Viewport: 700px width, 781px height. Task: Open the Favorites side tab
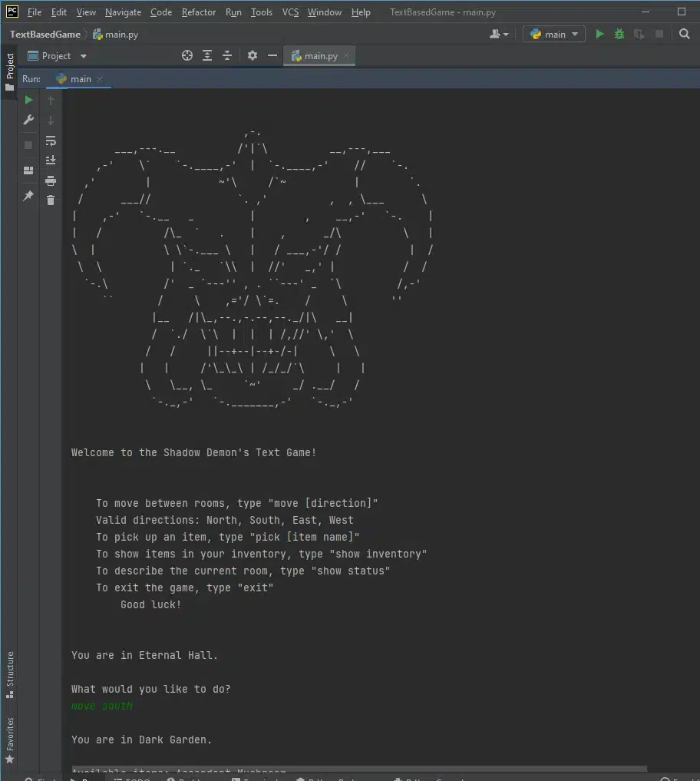pyautogui.click(x=9, y=740)
